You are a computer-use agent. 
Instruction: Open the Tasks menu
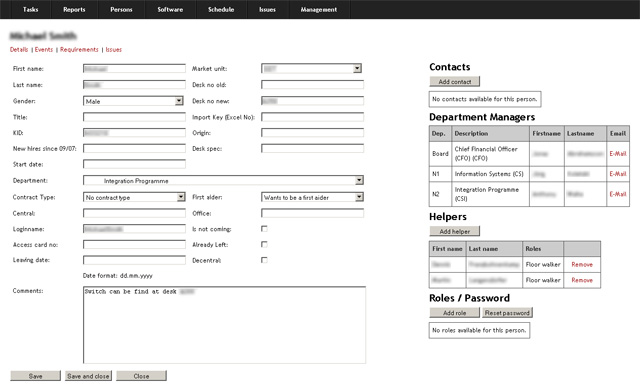click(31, 9)
